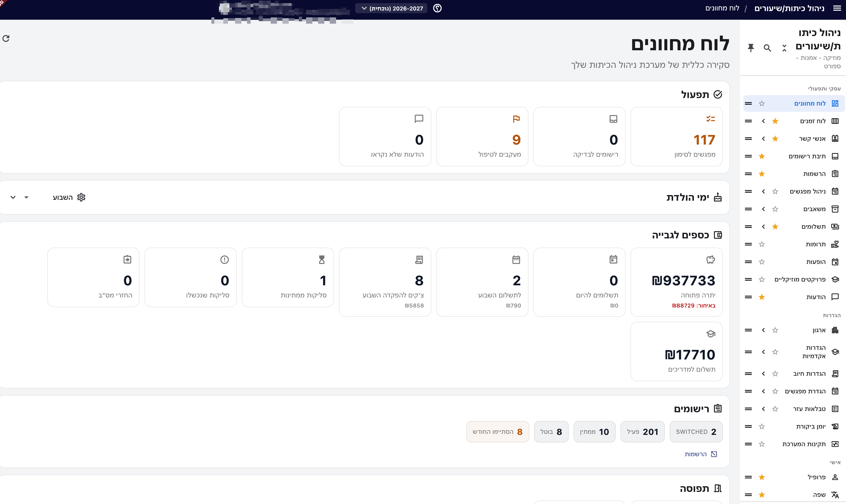Screen dimensions: 846x504
Task: Click the clock history icon near year selector
Action: click(437, 8)
